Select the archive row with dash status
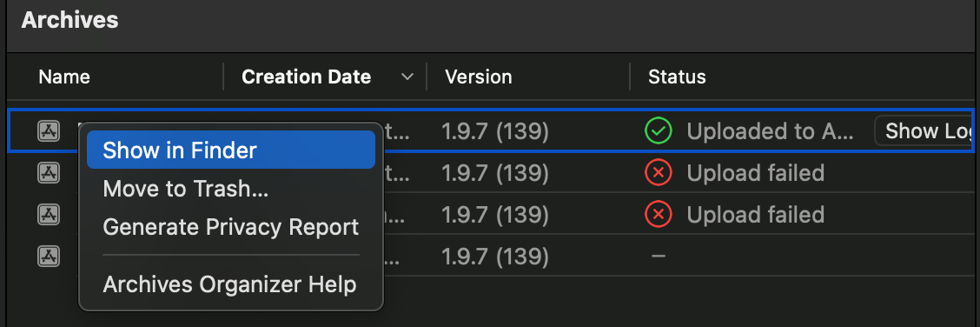 [x=491, y=256]
